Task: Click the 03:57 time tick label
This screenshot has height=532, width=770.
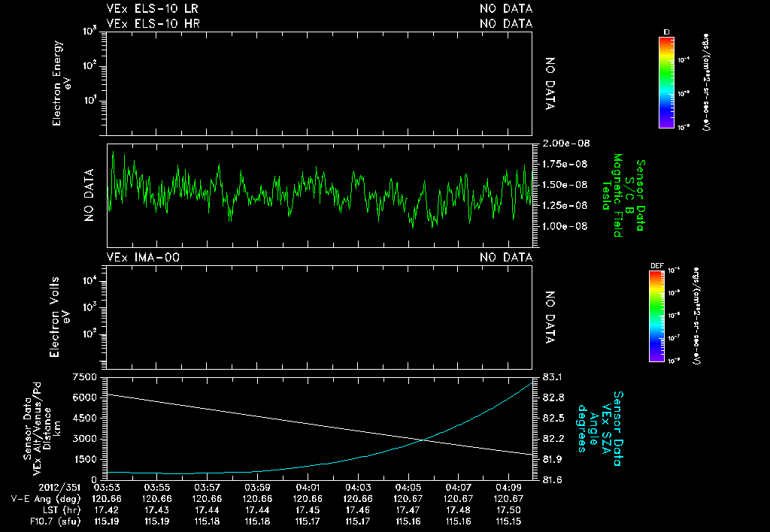Action: tap(208, 488)
